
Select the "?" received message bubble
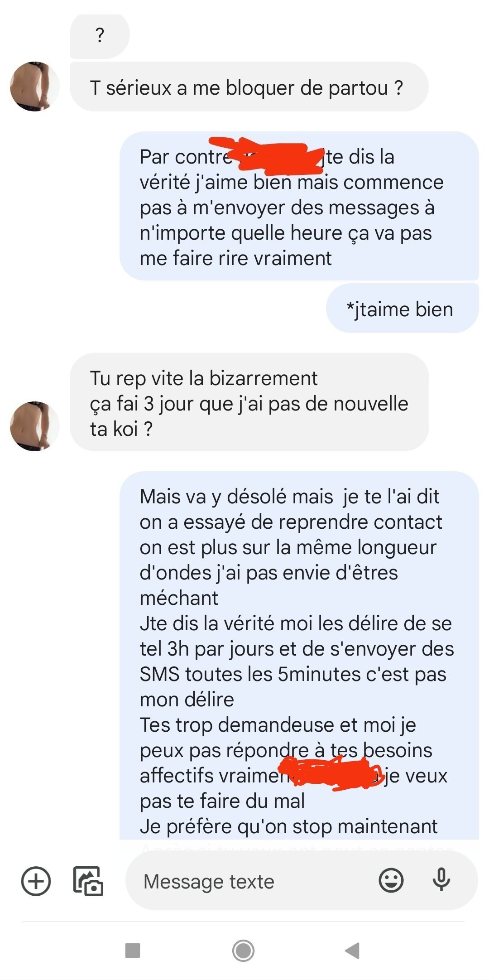tap(100, 36)
